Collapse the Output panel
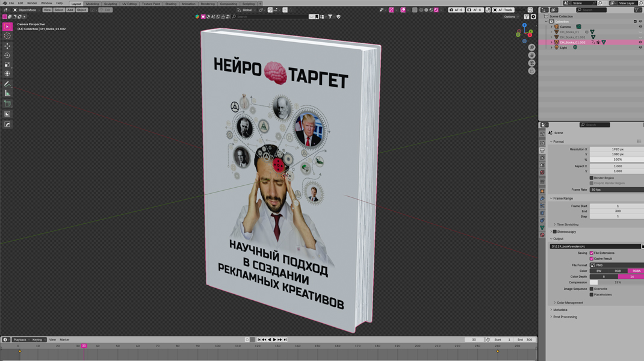Viewport: 644px width, 361px height. click(557, 239)
